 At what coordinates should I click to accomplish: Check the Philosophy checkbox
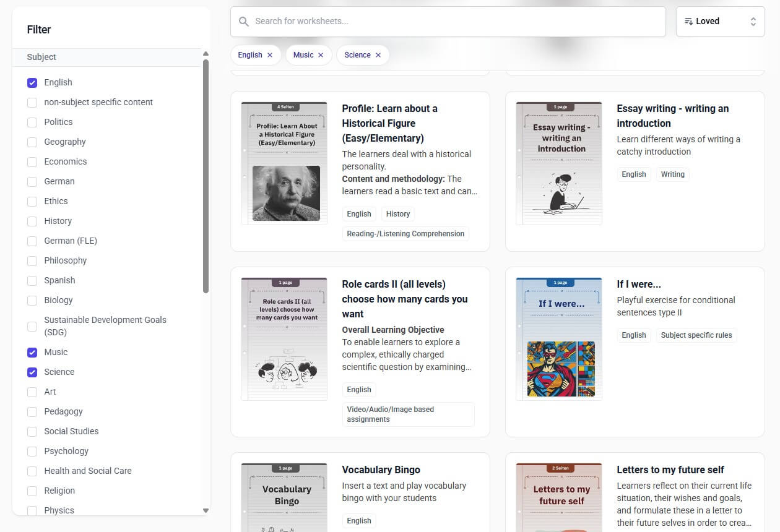(32, 260)
